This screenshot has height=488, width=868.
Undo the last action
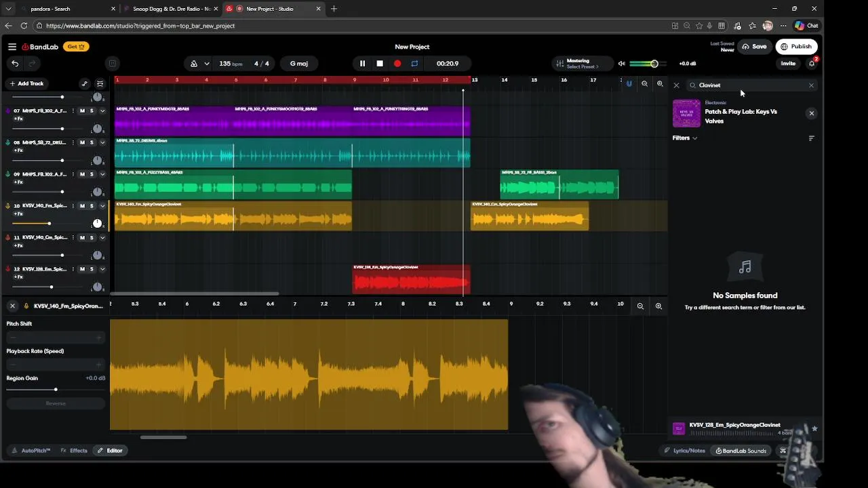(x=15, y=64)
